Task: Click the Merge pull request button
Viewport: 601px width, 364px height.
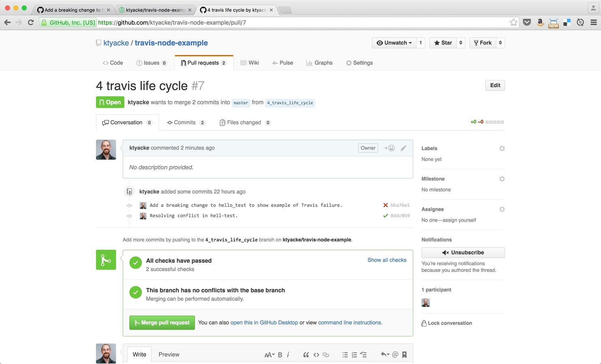Action: pyautogui.click(x=162, y=323)
